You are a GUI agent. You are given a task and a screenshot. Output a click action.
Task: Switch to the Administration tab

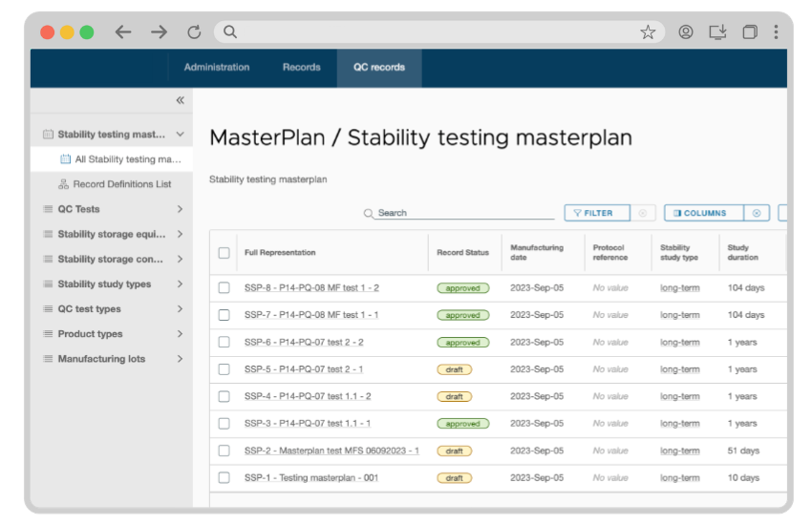coord(217,68)
